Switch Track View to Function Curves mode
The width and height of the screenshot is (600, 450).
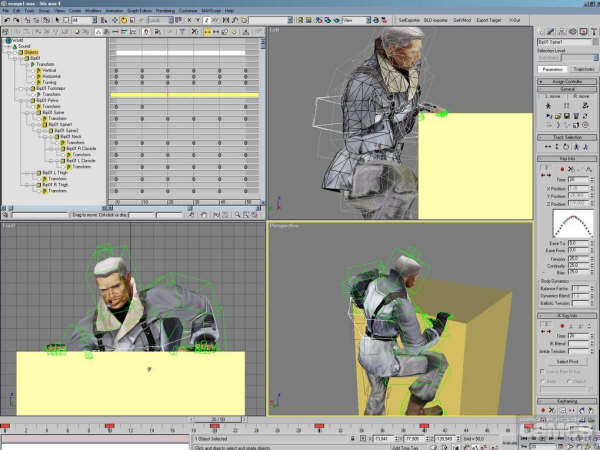tap(132, 32)
